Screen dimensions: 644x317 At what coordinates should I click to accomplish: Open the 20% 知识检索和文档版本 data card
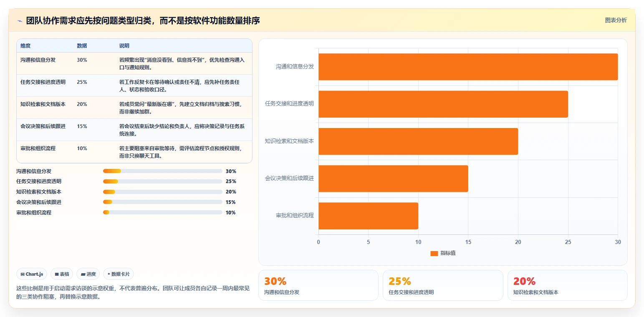point(568,285)
